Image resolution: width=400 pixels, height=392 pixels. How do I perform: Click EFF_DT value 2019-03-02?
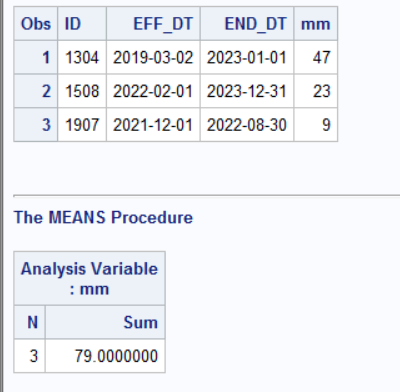[x=153, y=57]
